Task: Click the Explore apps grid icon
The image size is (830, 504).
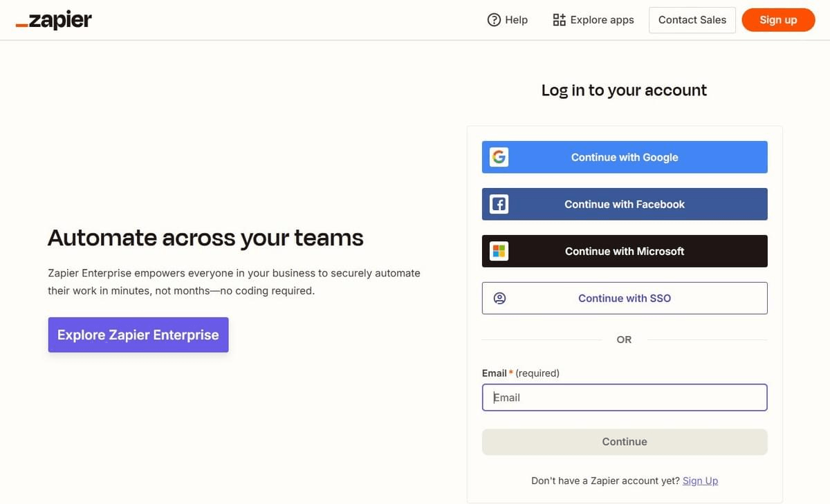Action: point(559,20)
